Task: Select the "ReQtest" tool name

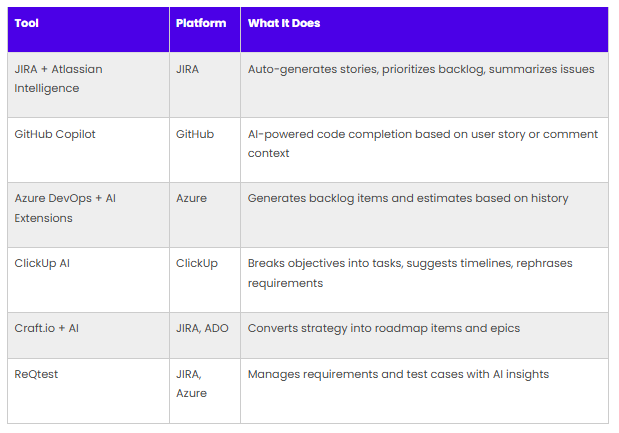Action: coord(37,374)
